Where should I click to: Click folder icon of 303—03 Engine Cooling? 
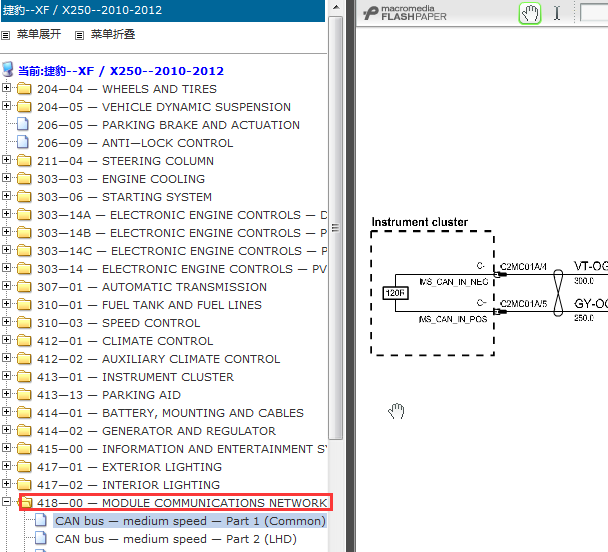24,178
